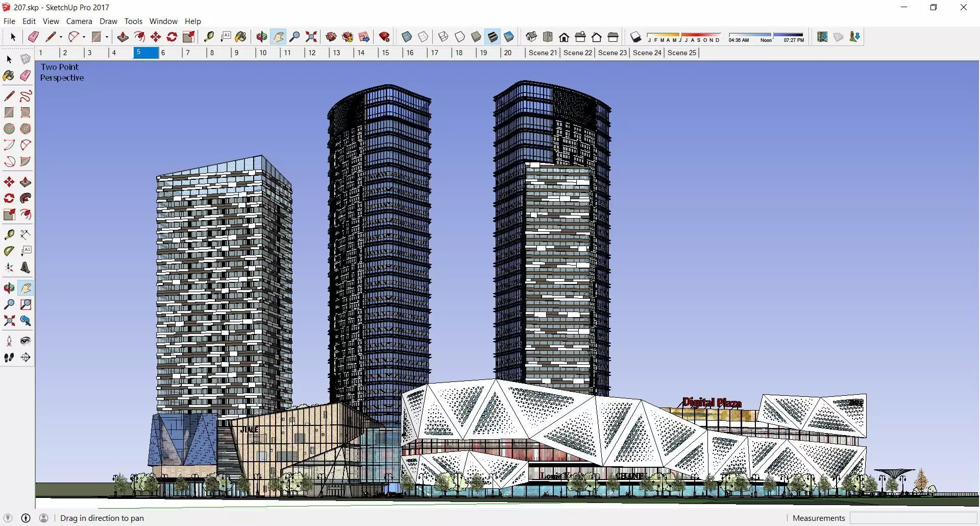The height and width of the screenshot is (526, 980).
Task: Go back with Previous view tool
Action: (26, 321)
